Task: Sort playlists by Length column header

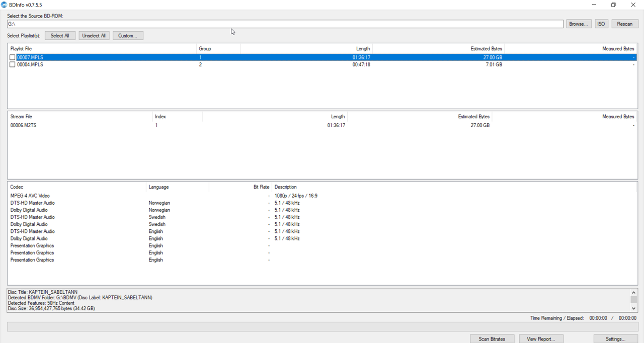Action: point(306,49)
